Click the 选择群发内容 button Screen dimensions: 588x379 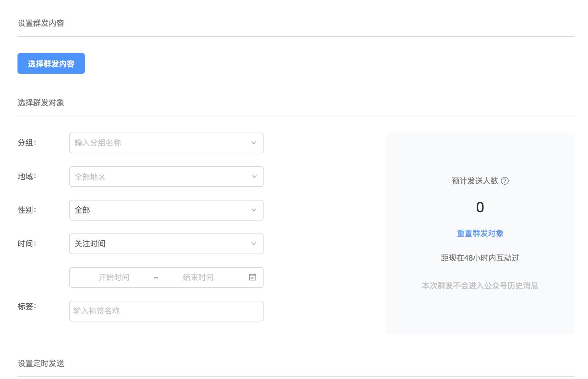(x=51, y=63)
